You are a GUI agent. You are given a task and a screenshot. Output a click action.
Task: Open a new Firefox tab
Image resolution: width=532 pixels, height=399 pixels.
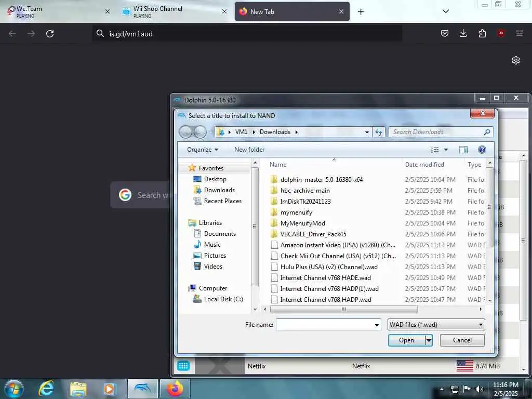(x=361, y=12)
